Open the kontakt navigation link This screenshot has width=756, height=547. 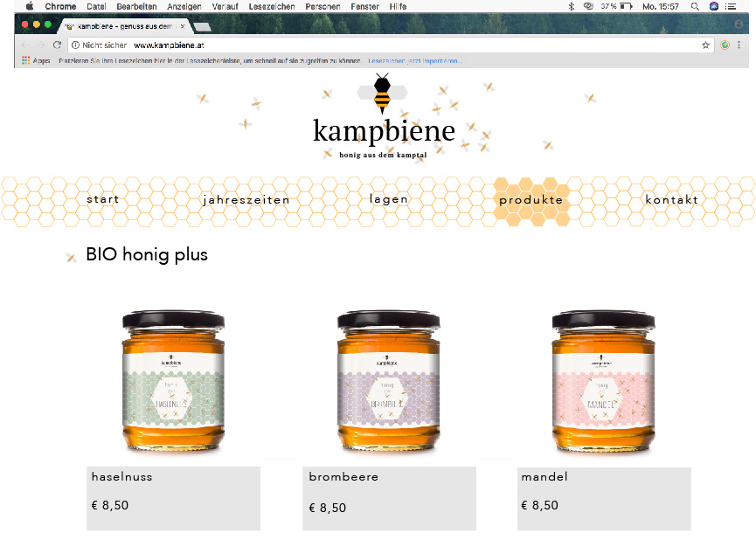click(671, 199)
